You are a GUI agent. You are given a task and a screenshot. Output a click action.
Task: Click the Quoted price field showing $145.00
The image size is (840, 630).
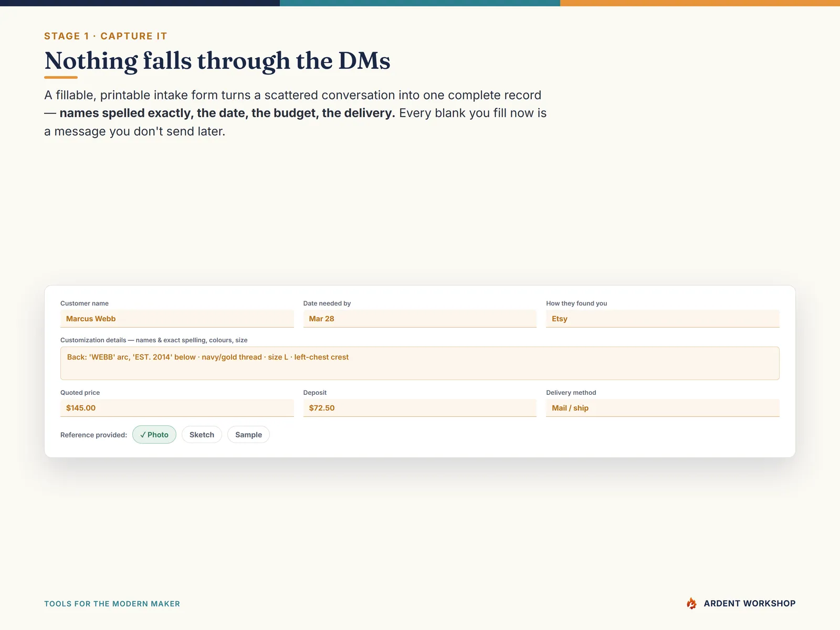177,408
